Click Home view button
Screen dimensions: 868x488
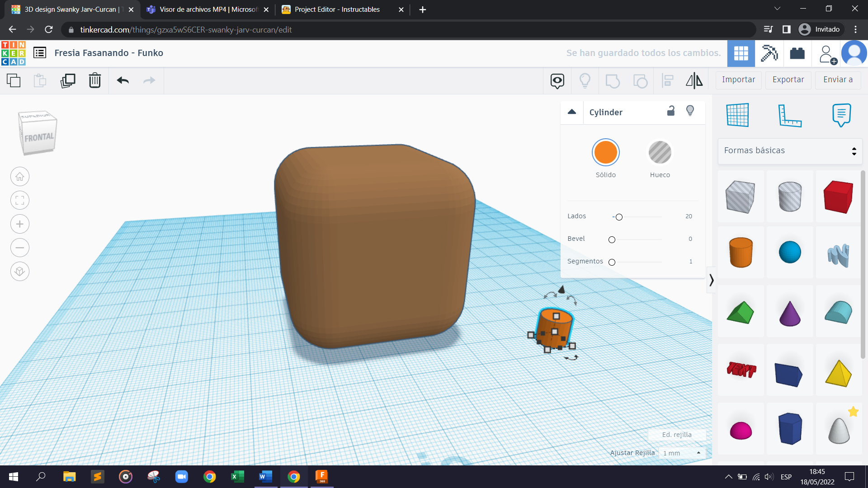pos(20,177)
